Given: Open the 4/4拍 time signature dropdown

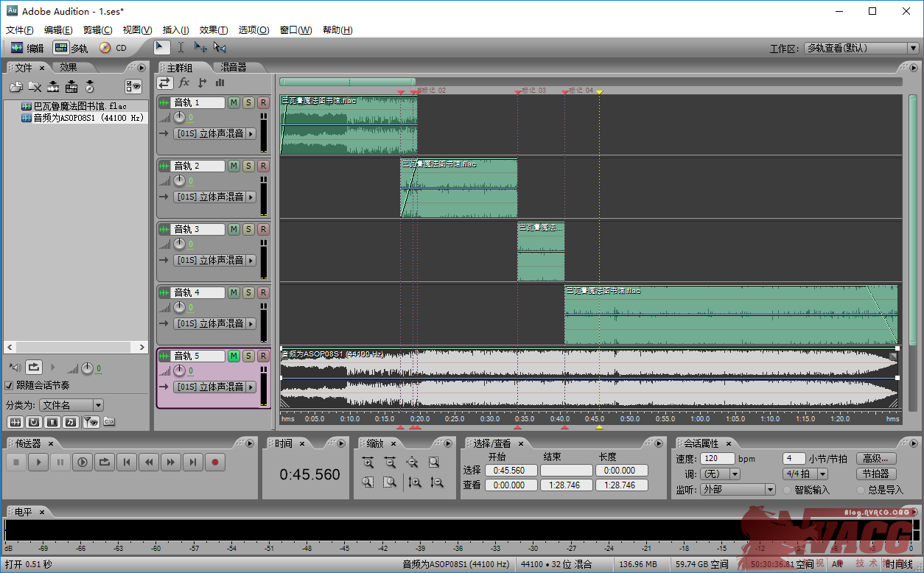Looking at the screenshot, I should [805, 474].
